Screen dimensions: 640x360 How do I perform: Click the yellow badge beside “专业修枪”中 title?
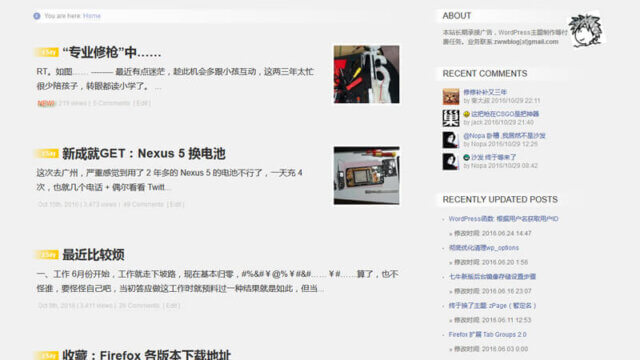(47, 52)
